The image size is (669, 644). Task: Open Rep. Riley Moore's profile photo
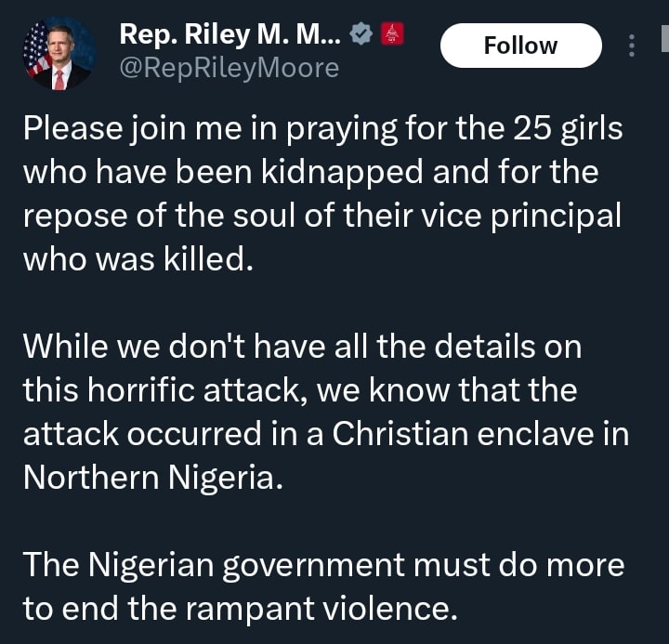pyautogui.click(x=58, y=53)
